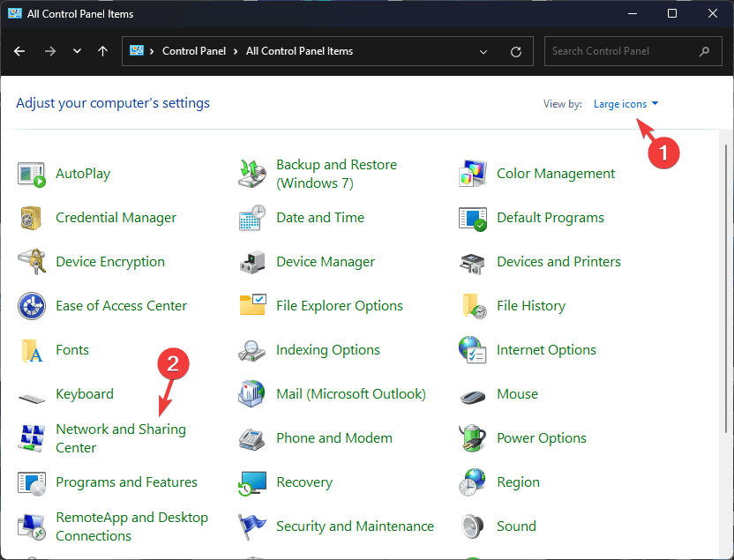Open Device Encryption lock icon
The width and height of the screenshot is (734, 560).
point(32,262)
